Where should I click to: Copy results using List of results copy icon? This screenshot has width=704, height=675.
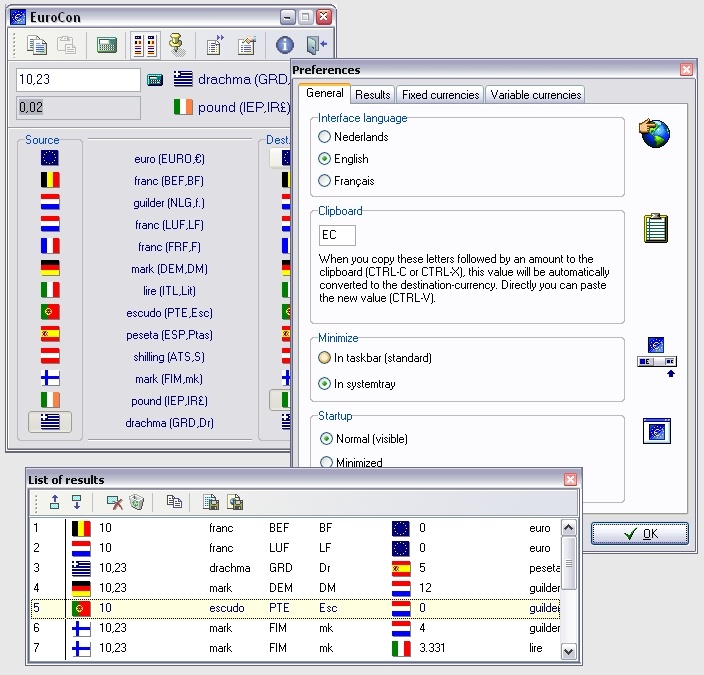pyautogui.click(x=174, y=502)
